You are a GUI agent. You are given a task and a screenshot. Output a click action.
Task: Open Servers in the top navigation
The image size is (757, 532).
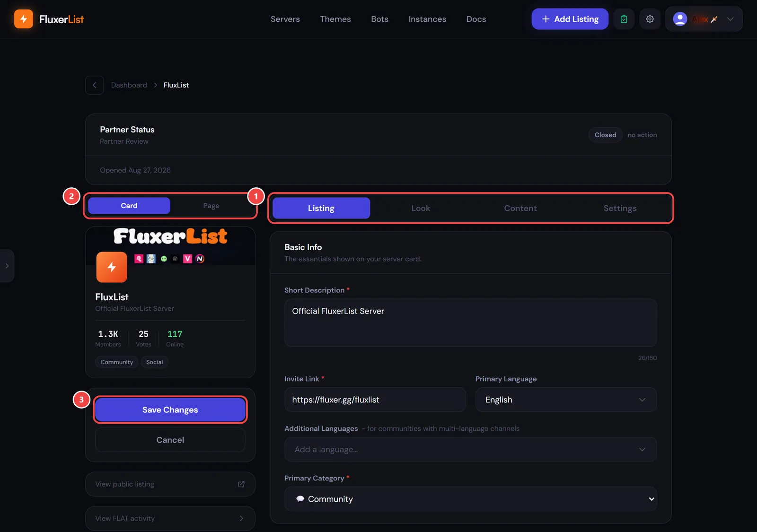[285, 19]
